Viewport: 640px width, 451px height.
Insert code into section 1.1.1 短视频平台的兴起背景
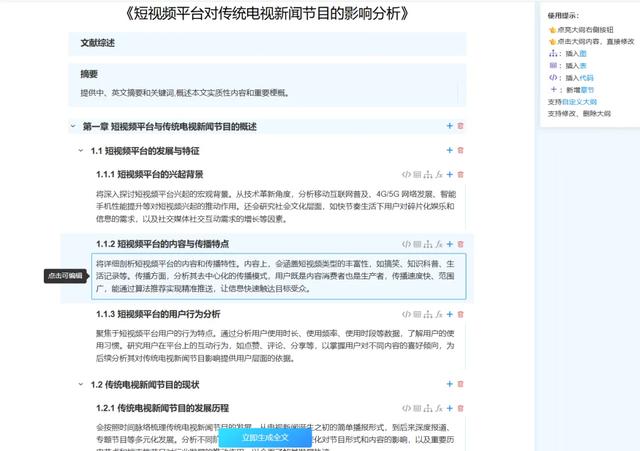click(406, 175)
